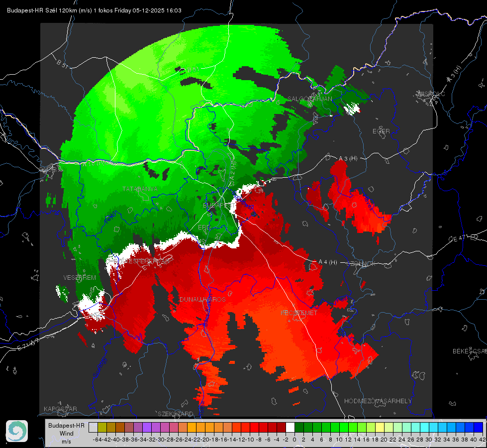487x448 pixels.
Task: Select the bright red legend swatch between -10 and -8
Action: coord(254,428)
